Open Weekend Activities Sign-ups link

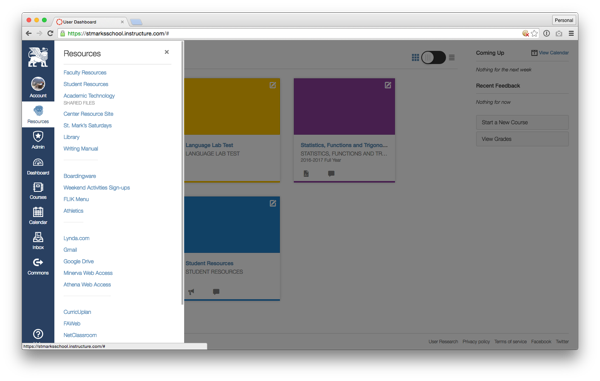(96, 188)
